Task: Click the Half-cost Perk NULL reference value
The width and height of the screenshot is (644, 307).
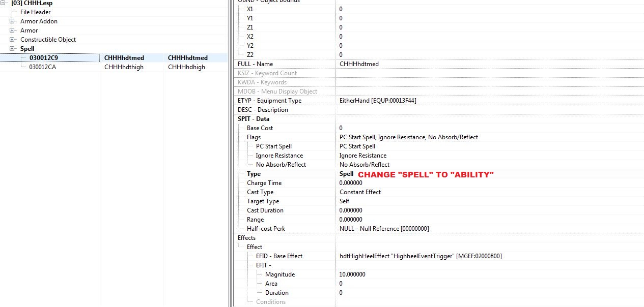Action: tap(384, 229)
